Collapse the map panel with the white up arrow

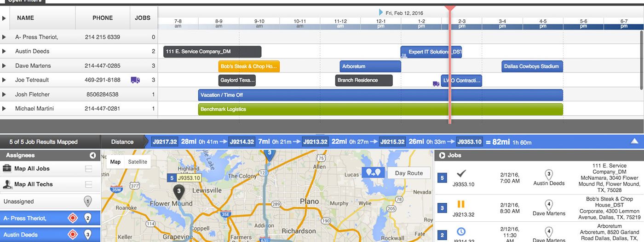(x=635, y=142)
